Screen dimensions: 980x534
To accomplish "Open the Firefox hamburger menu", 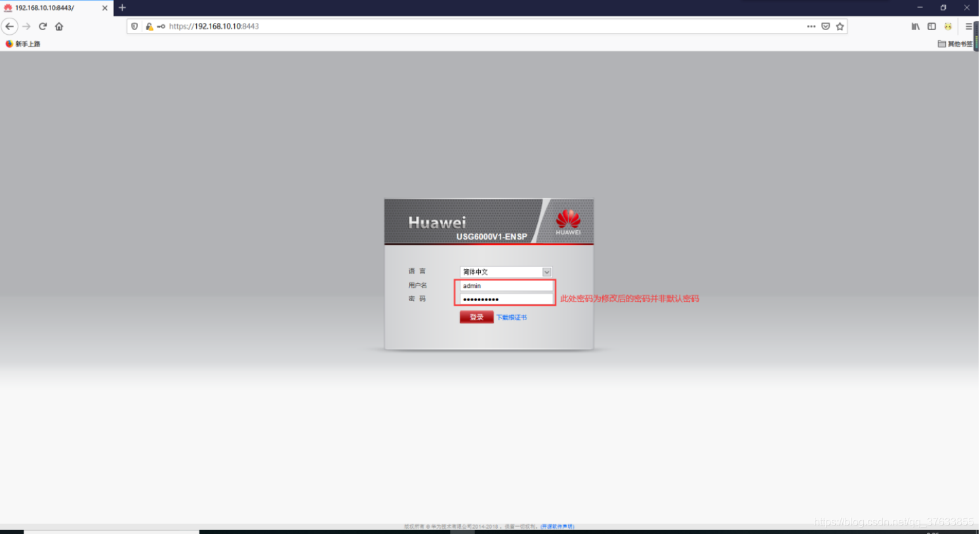I will point(969,26).
